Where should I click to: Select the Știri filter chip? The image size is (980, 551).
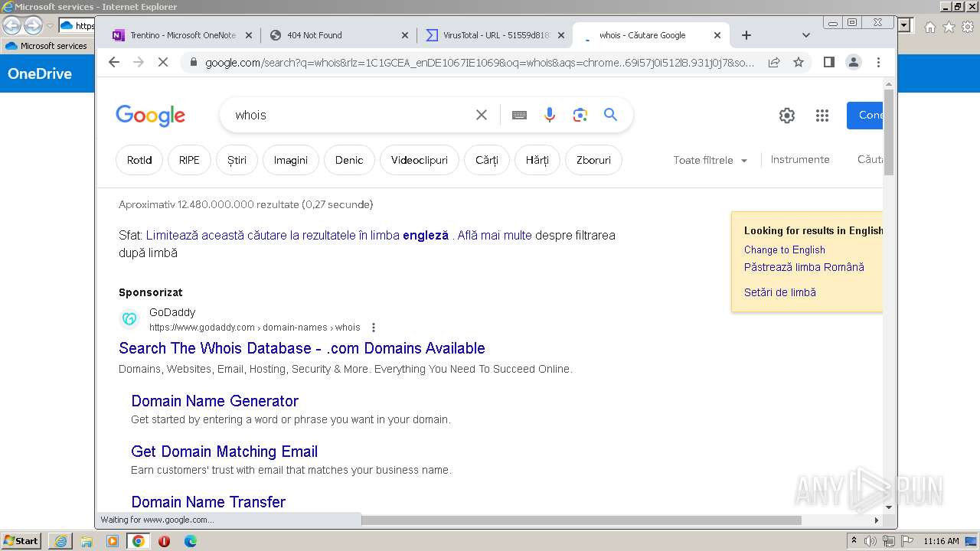click(237, 160)
